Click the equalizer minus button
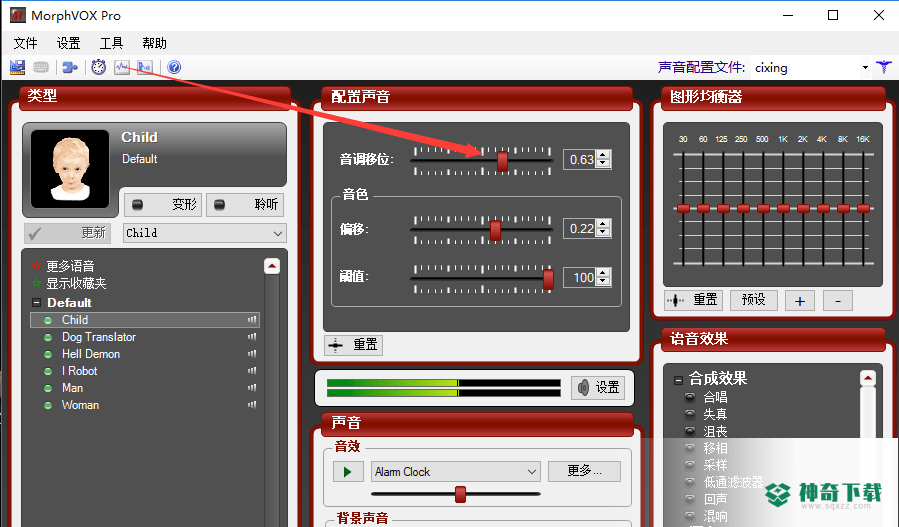Viewport: 899px width, 527px height. pyautogui.click(x=838, y=300)
